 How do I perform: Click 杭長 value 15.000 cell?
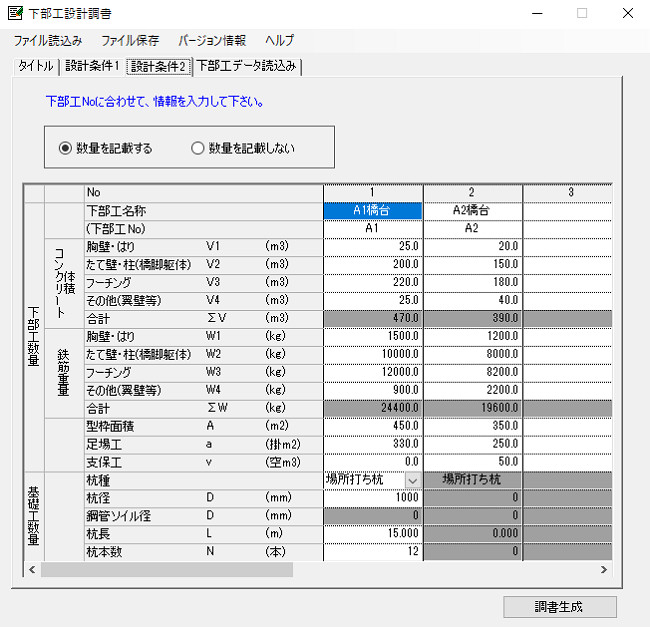point(373,534)
